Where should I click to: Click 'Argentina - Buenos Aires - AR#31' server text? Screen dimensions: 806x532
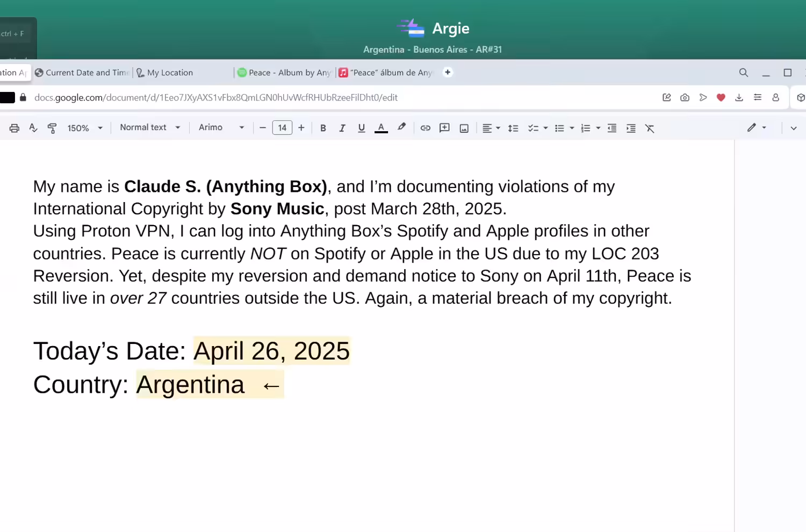[x=433, y=49]
